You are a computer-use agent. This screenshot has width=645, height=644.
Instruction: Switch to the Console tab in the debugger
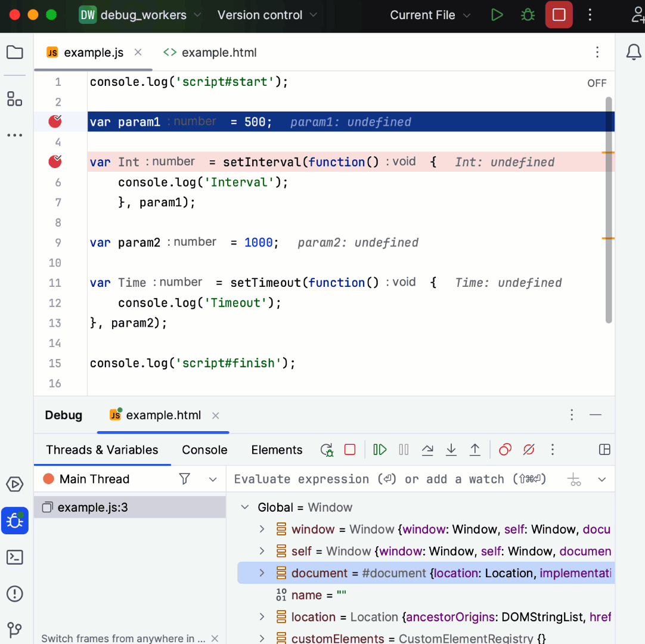[204, 450]
